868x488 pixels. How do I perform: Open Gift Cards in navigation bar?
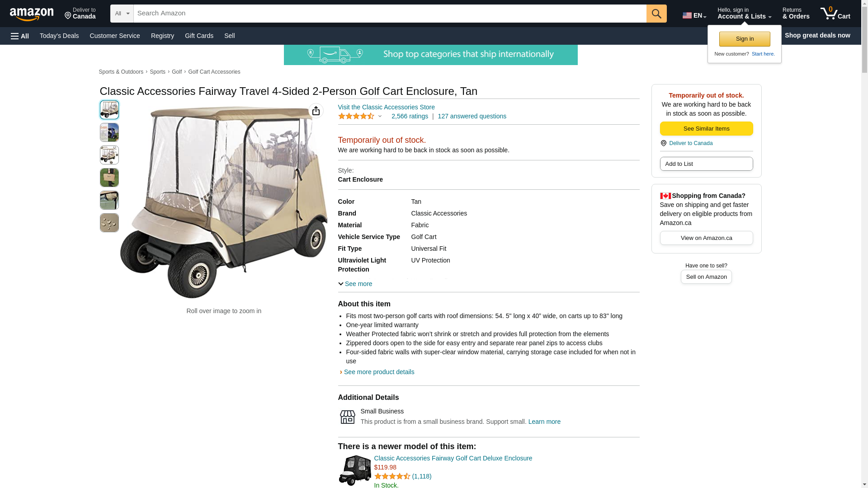point(199,36)
